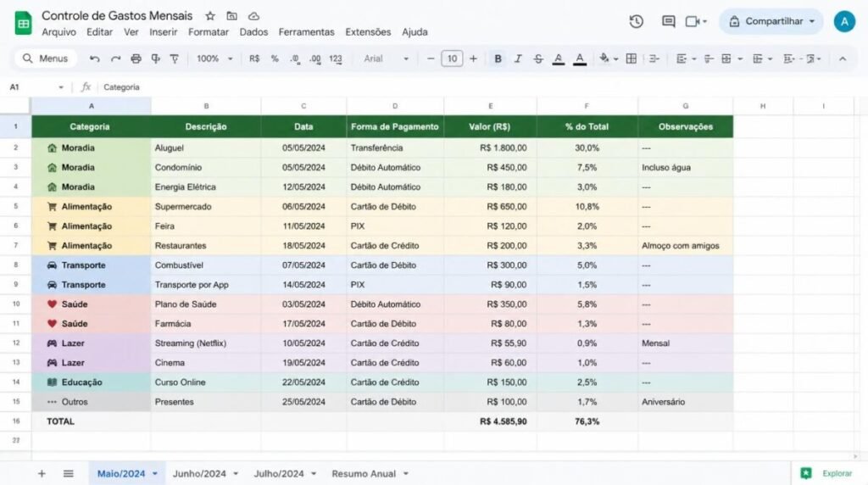
Task: Open the borders tool
Action: pyautogui.click(x=631, y=59)
